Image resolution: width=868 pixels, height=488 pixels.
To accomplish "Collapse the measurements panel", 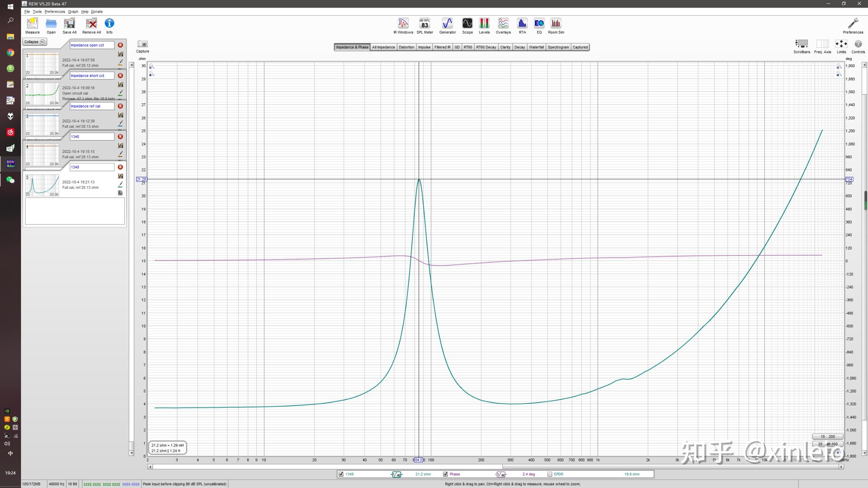I will click(34, 42).
